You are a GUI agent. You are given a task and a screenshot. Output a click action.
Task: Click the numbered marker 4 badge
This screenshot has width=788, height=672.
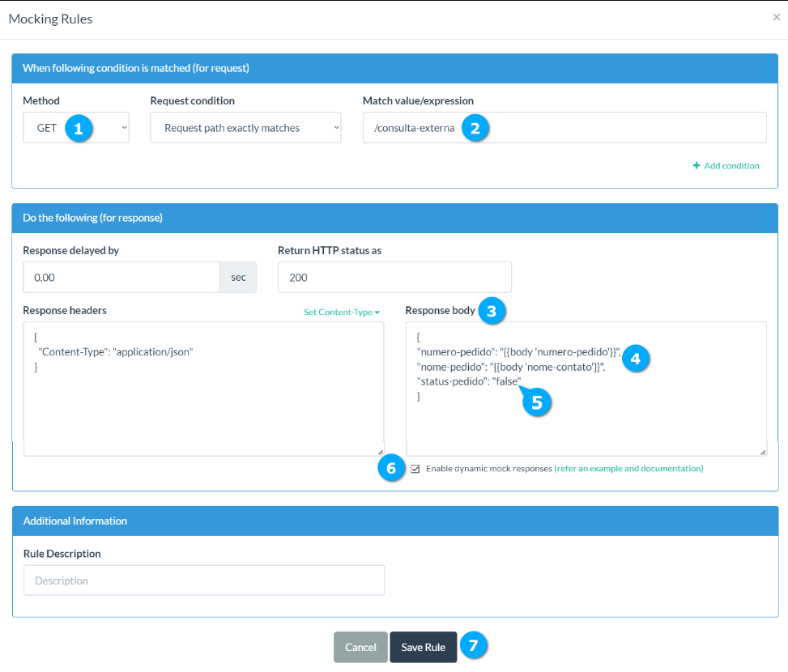pyautogui.click(x=636, y=358)
